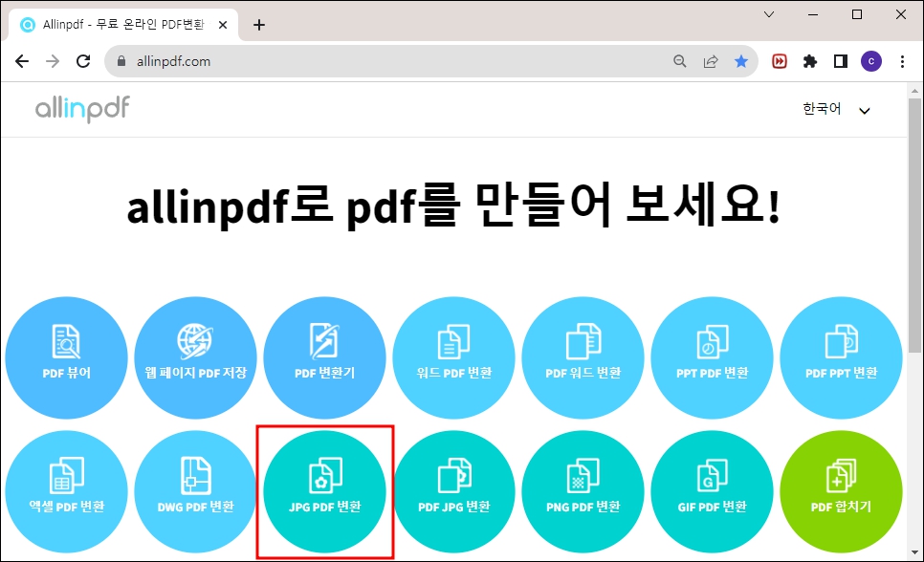924x562 pixels.
Task: Choose 엑셀 PDF 변환 converter
Action: 67,491
